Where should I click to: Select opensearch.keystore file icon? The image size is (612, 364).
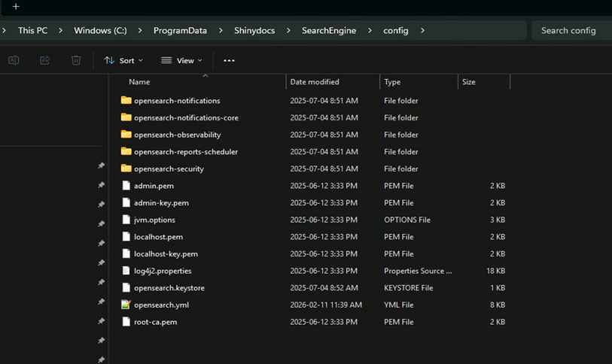126,287
